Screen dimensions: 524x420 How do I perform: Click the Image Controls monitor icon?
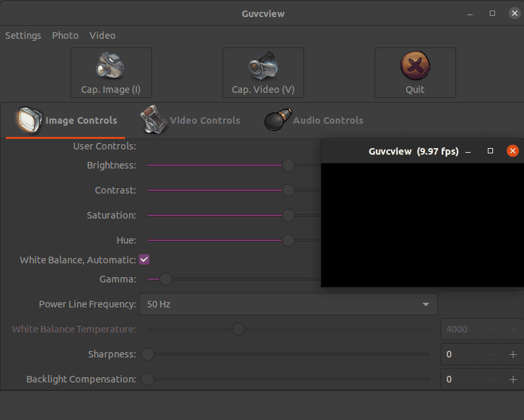28,120
